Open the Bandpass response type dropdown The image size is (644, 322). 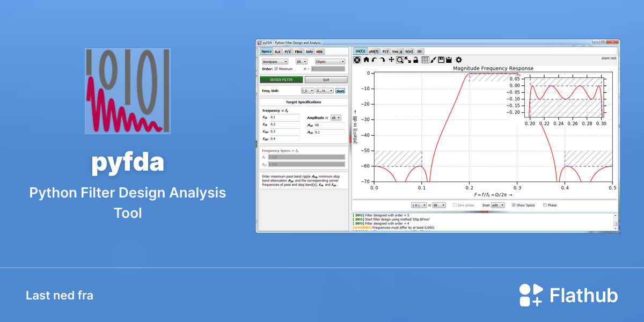(x=275, y=62)
